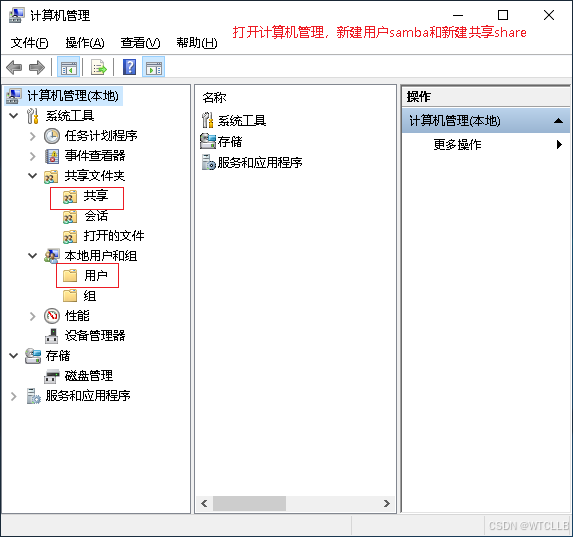Click 存储 icon in the center list
The width and height of the screenshot is (573, 537).
[208, 141]
